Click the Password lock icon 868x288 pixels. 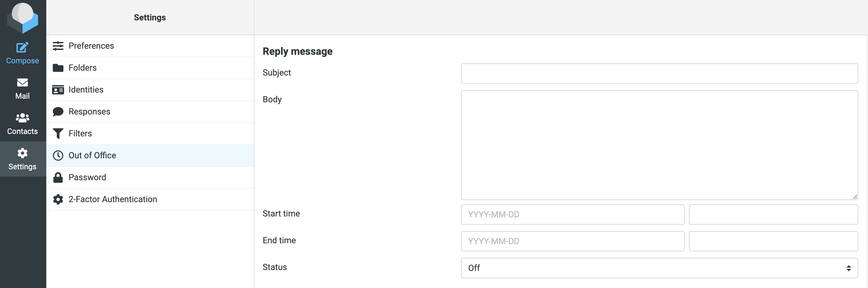(x=58, y=177)
